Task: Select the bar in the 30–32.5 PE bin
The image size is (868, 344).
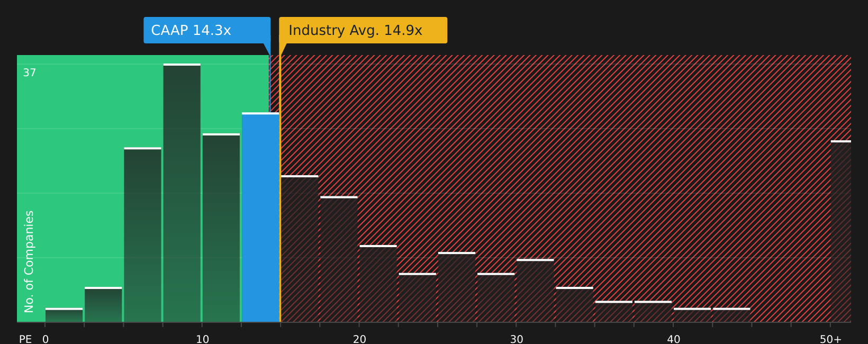Action: pyautogui.click(x=535, y=291)
